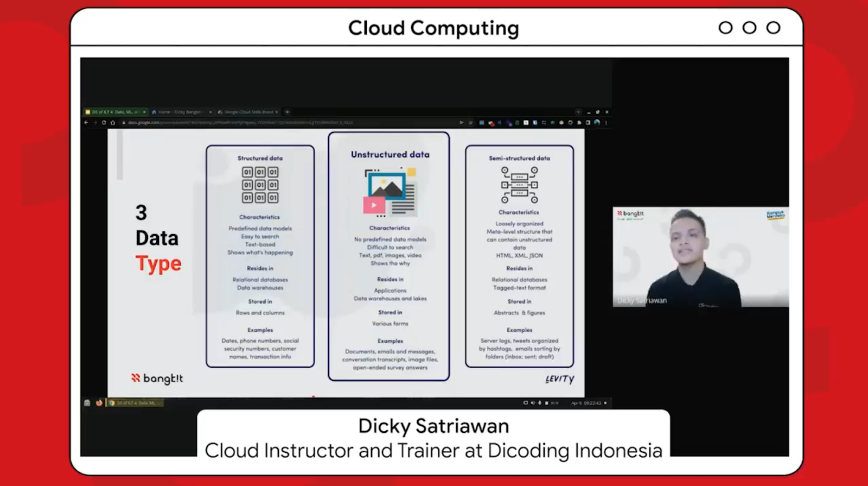This screenshot has height=486, width=868.
Task: Click the "Semi-structured data" heading
Action: (519, 158)
